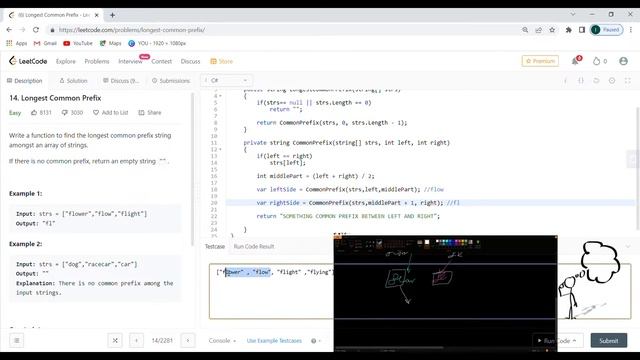Click the code editor vertical scrollbar
The height and width of the screenshot is (360, 640).
637,168
